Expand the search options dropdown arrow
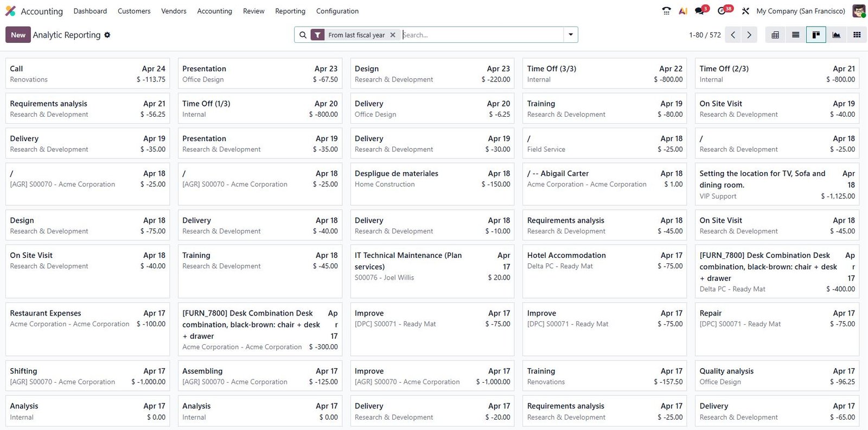868x430 pixels. [x=571, y=35]
